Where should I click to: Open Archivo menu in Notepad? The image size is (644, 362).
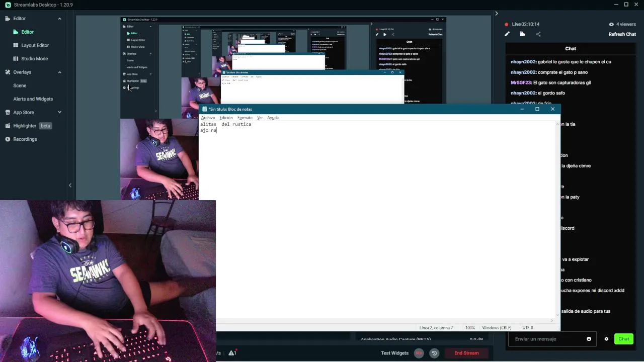[208, 118]
